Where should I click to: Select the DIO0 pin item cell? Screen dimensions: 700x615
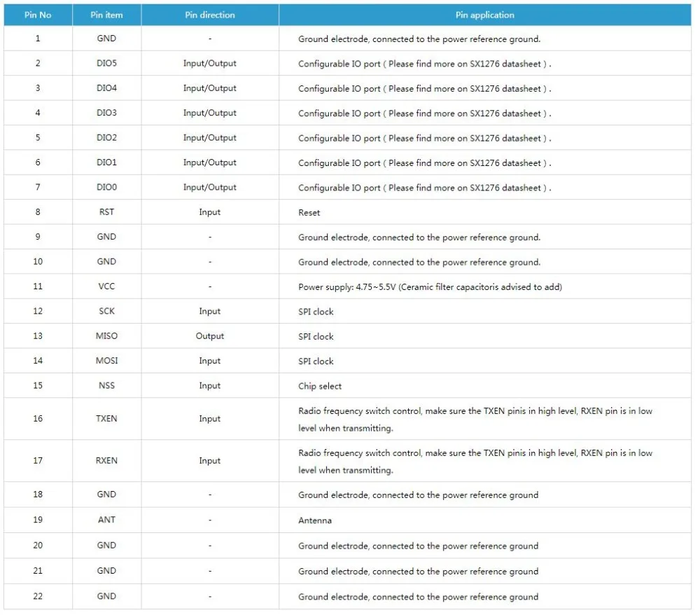[106, 187]
